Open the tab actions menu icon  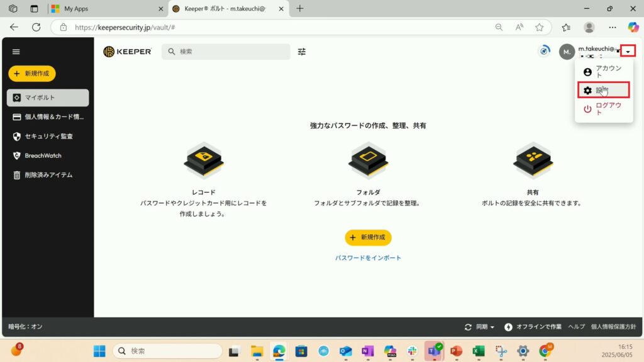34,9
